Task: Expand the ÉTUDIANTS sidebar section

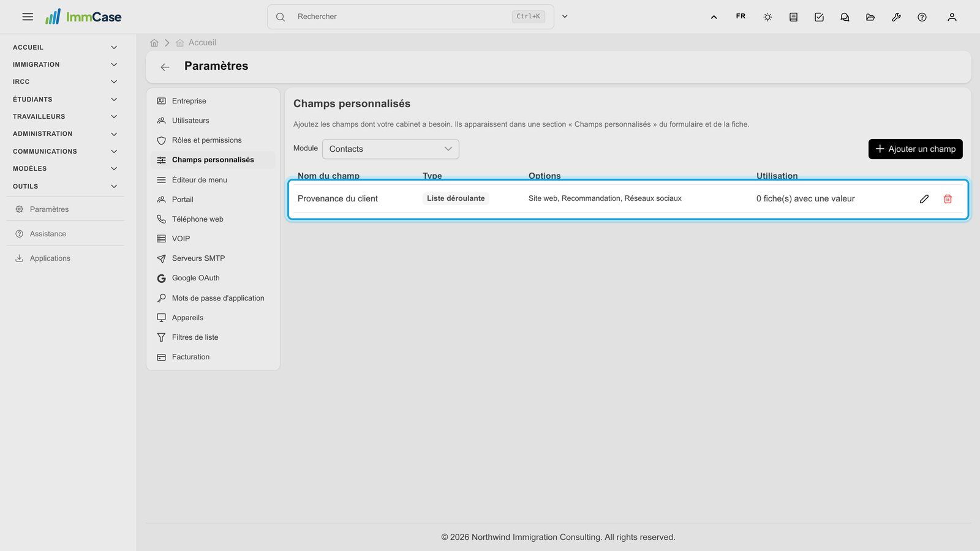Action: [64, 99]
